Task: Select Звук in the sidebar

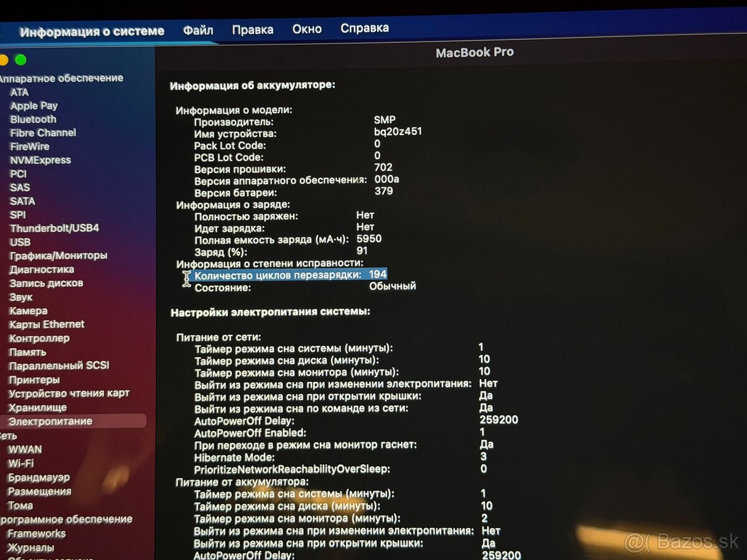Action: click(21, 297)
